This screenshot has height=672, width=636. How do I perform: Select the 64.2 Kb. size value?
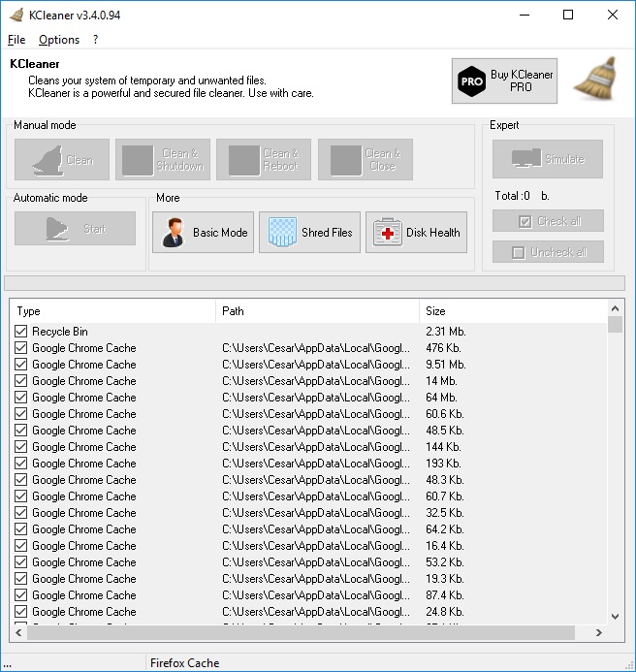[445, 529]
